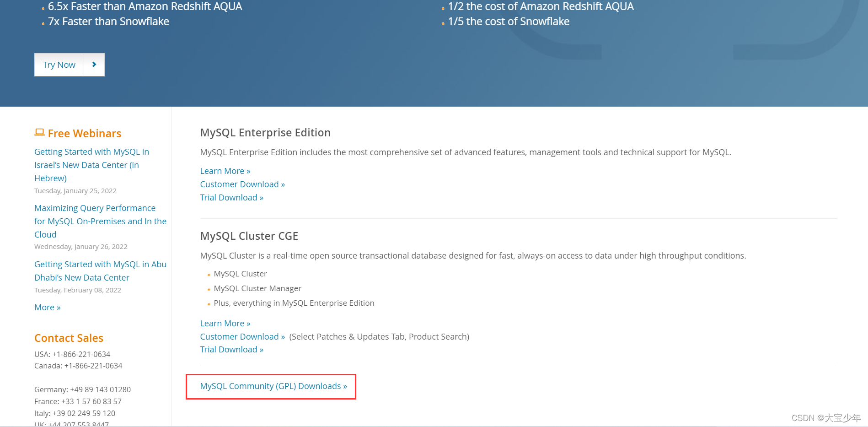Click Customer Download under MySQL Cluster CGE

coord(242,336)
